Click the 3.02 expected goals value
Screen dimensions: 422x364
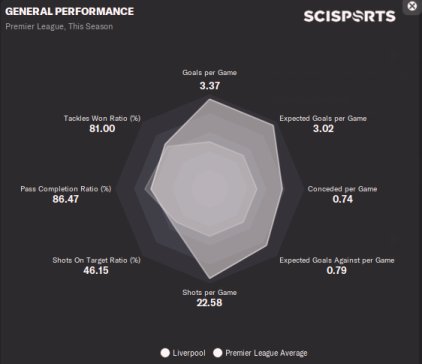(323, 129)
